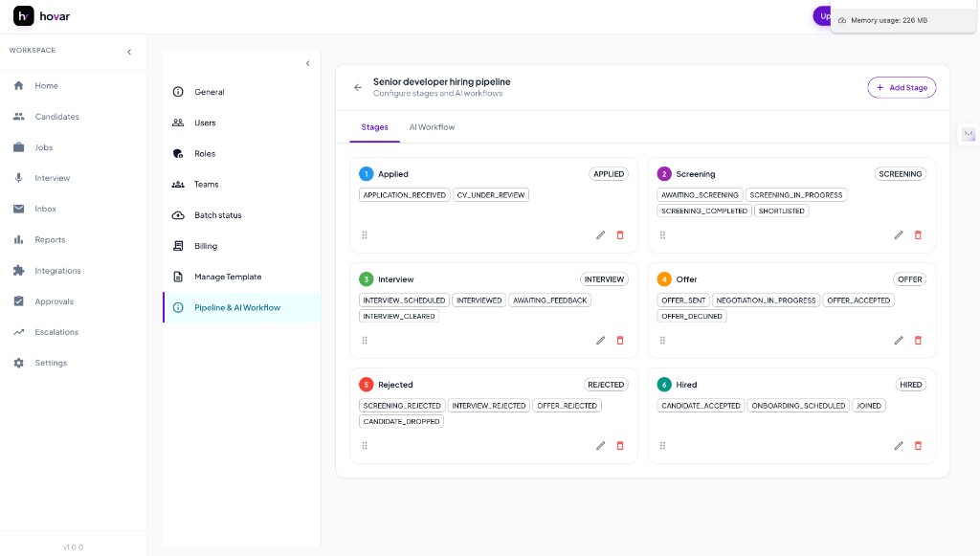The image size is (980, 556).
Task: Click the SHORTLISTED status chip
Action: tap(781, 211)
